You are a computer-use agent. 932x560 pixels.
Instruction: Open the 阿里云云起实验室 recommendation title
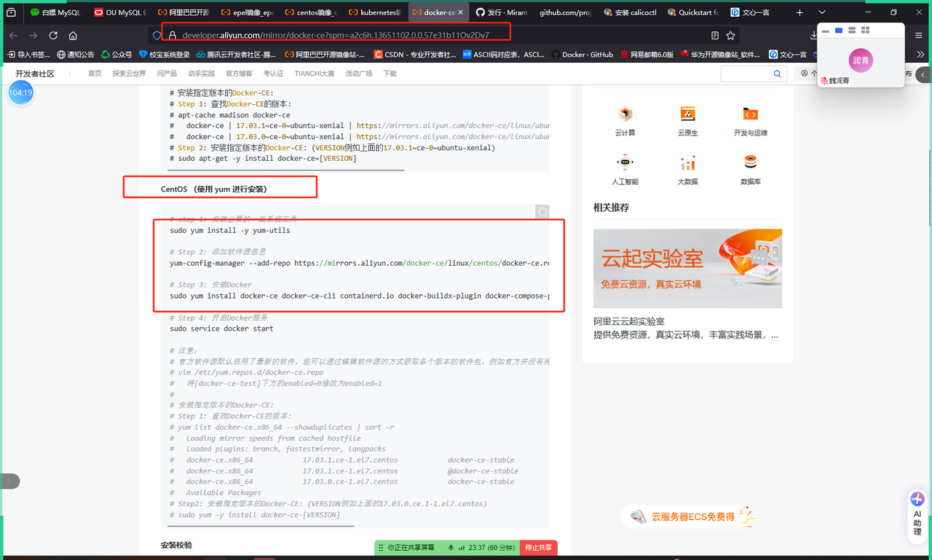tap(629, 321)
